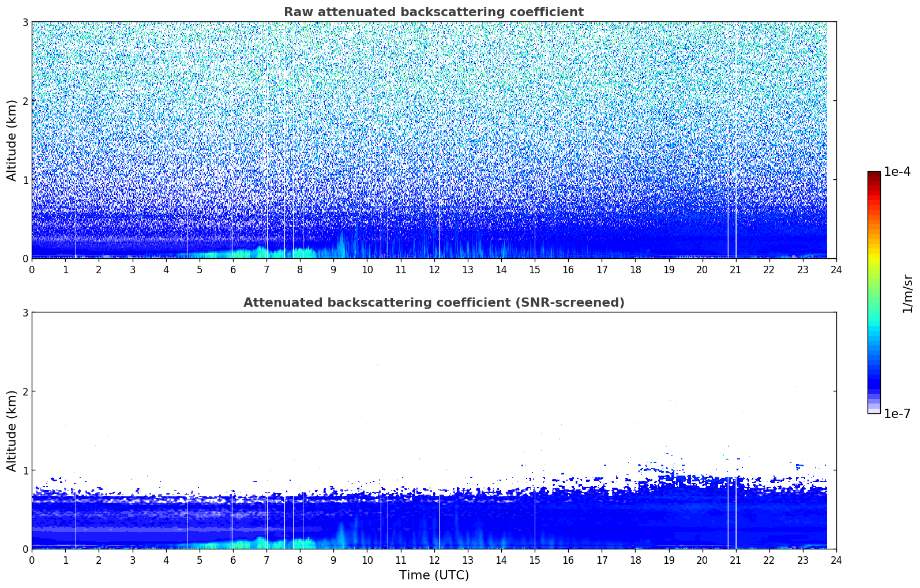Image resolution: width=920 pixels, height=588 pixels.
Task: Click the "Time (UTC)" axis label
Action: pos(434,575)
